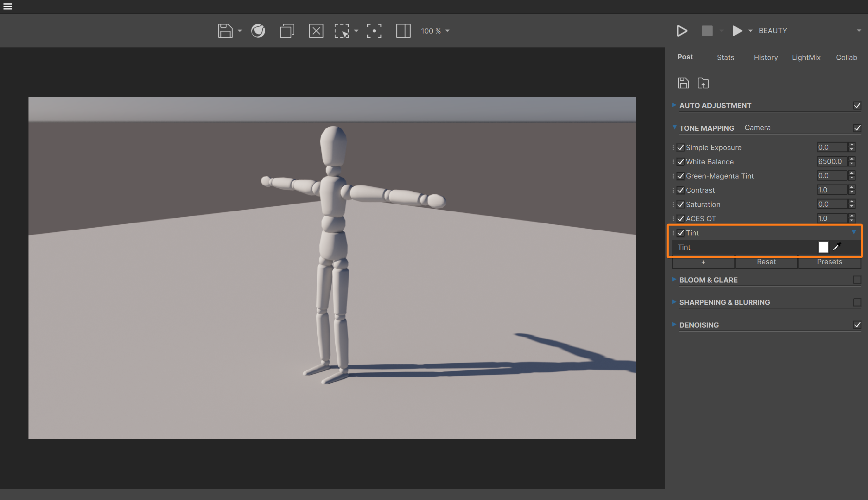This screenshot has height=500, width=868.
Task: Uncheck the Saturation operator
Action: pyautogui.click(x=680, y=205)
